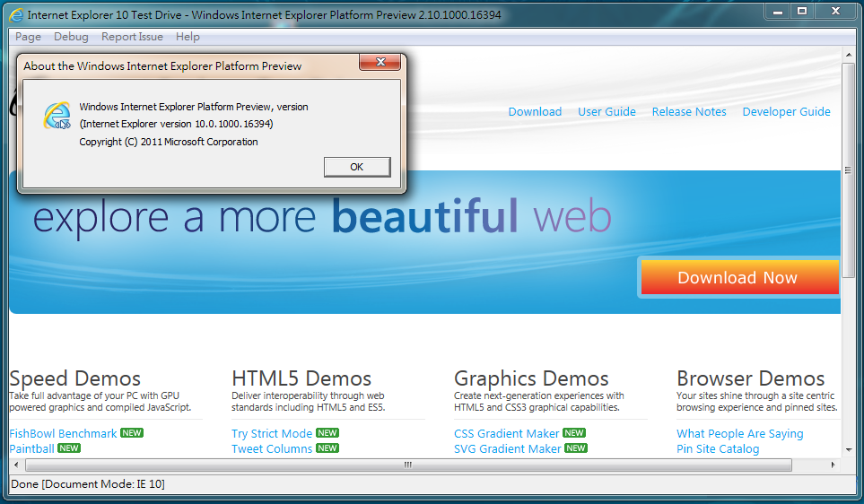The image size is (864, 504).
Task: Open the Try Strict Mode demo
Action: click(272, 433)
